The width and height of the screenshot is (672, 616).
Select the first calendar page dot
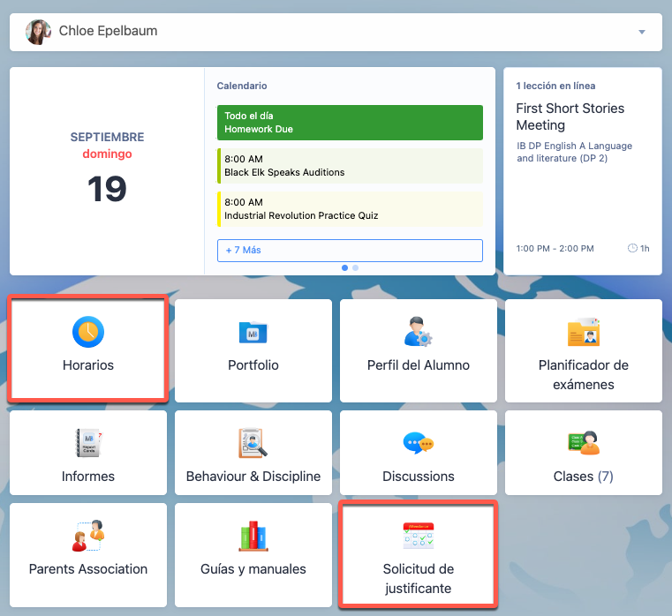(344, 267)
